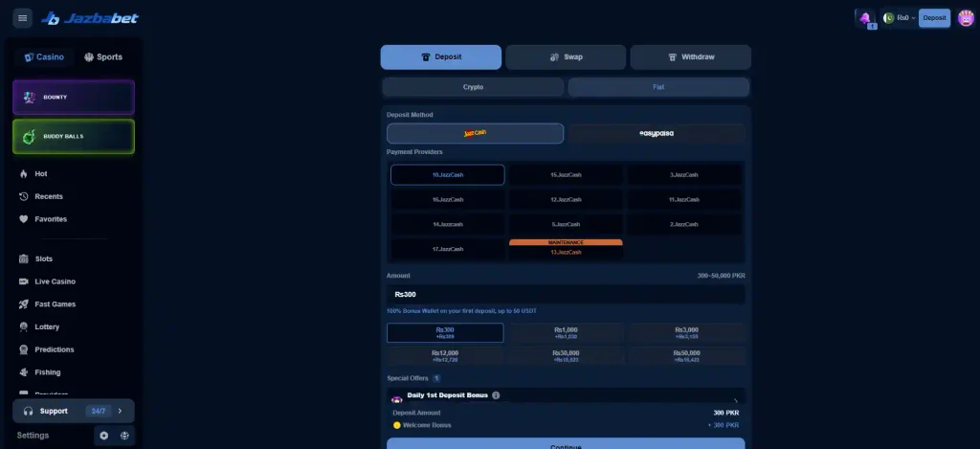Screen dimensions: 980x449
Task: Click the Jazbabet logo
Action: coord(90,19)
